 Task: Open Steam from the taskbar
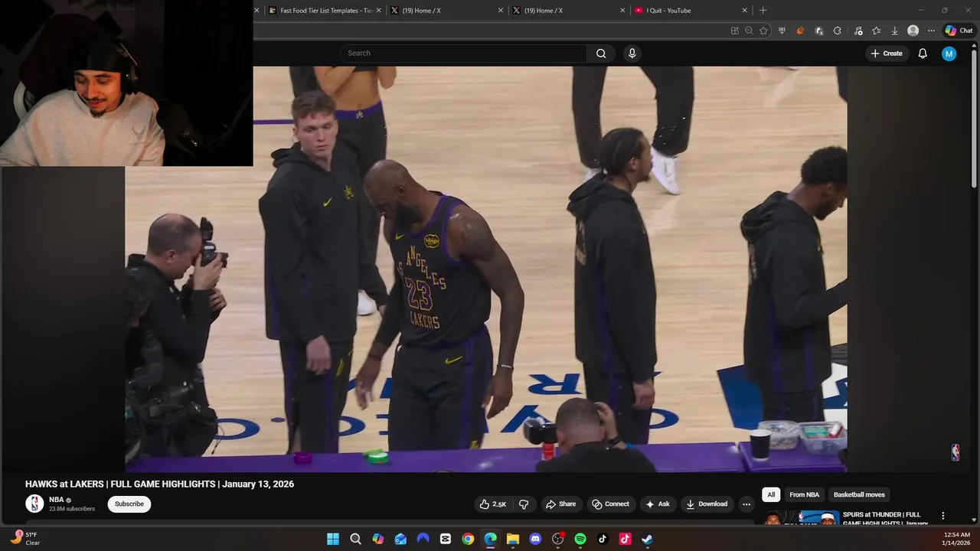[x=647, y=539]
